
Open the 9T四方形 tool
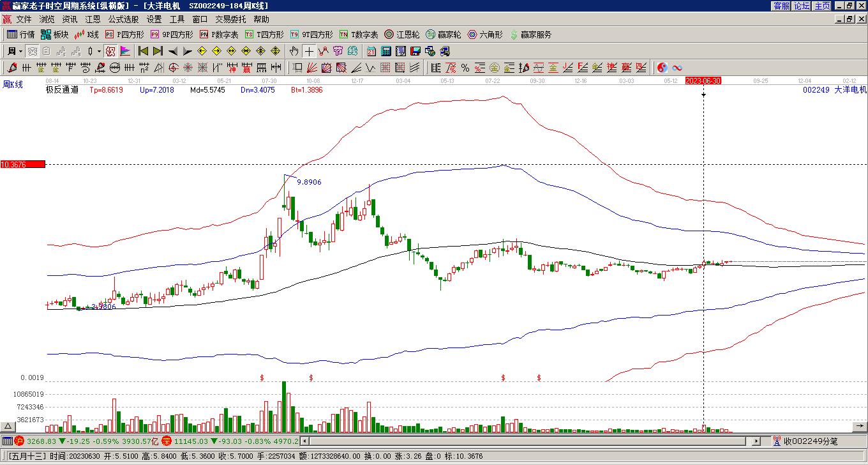(x=311, y=34)
